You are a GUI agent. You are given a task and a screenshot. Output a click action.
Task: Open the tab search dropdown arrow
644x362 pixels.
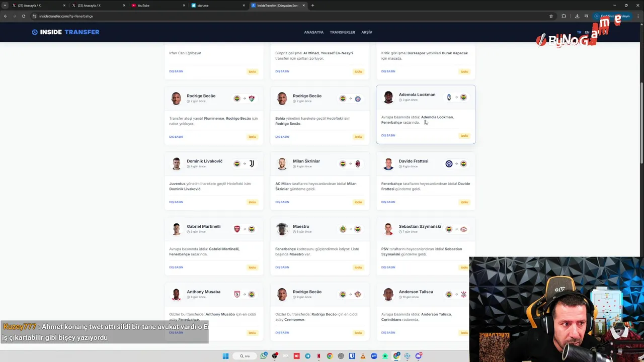(6, 6)
